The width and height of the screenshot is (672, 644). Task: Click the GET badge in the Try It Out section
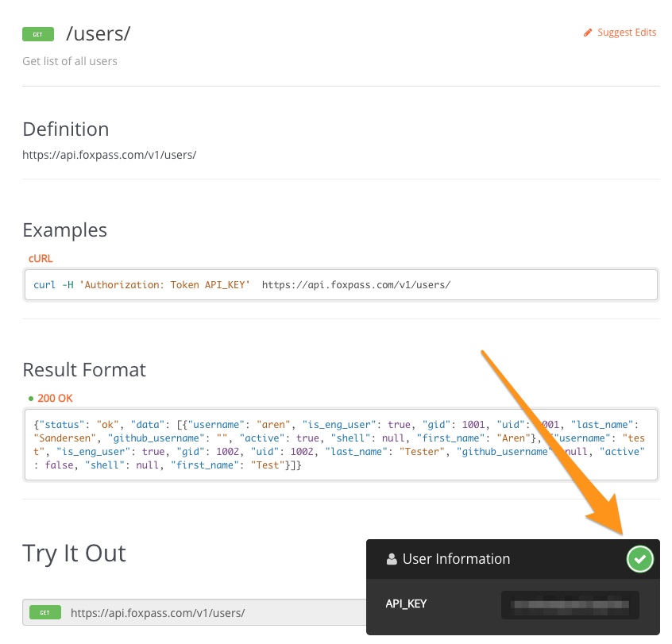click(x=45, y=612)
